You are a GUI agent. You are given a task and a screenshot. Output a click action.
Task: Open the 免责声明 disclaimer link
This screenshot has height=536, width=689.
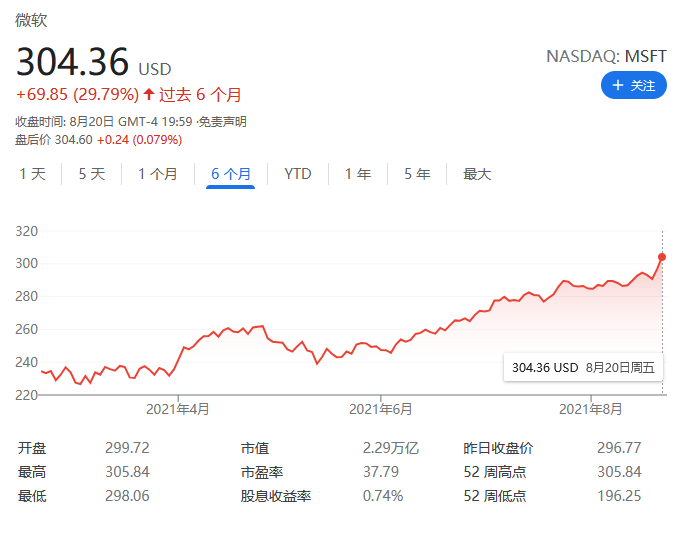click(x=223, y=122)
